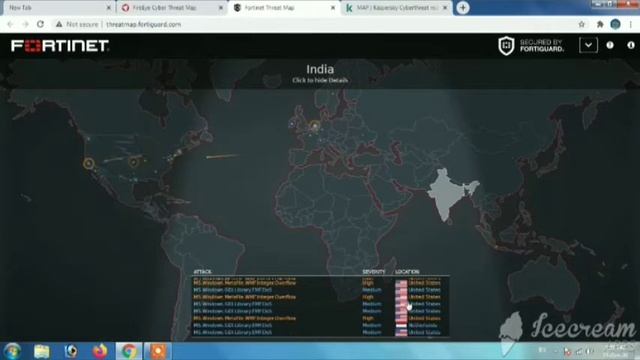Close the New Tab browser tab
640x360 pixels.
tap(109, 8)
